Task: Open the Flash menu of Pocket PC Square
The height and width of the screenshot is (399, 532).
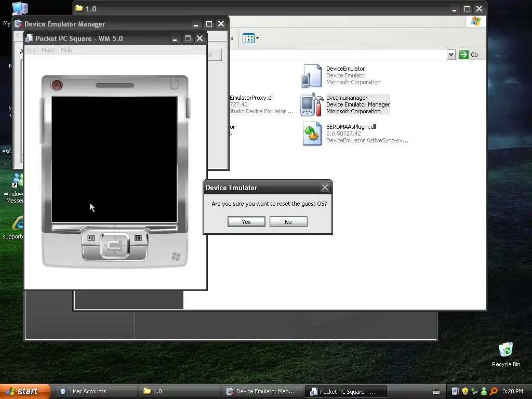Action: 48,50
